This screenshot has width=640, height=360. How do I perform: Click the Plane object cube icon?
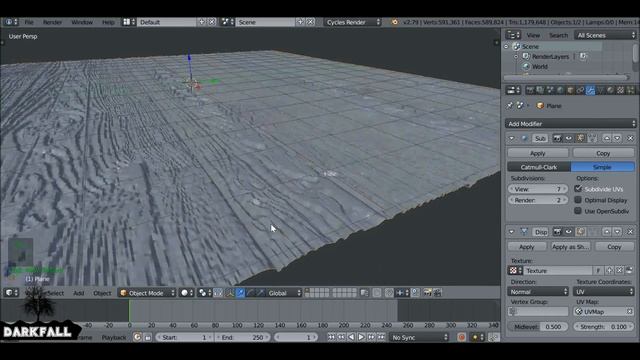[540, 106]
